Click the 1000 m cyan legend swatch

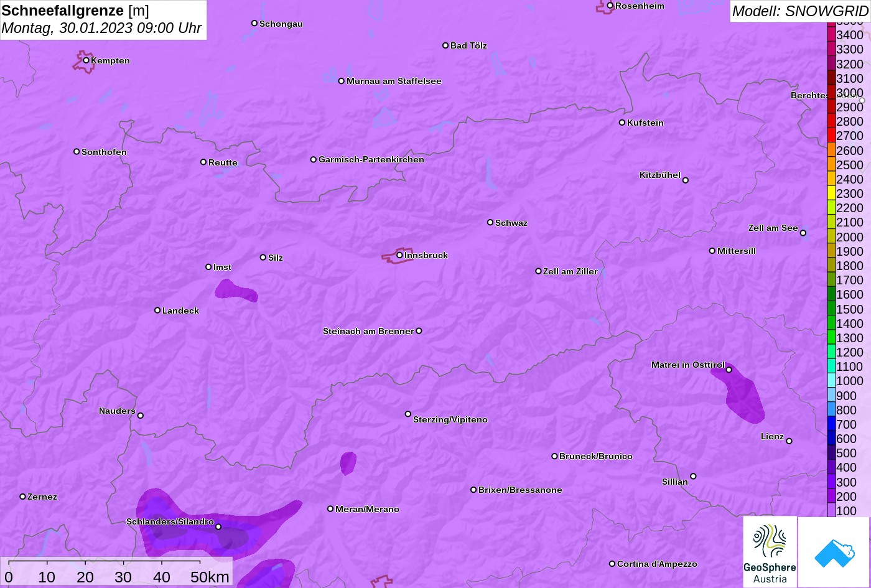[x=831, y=381]
